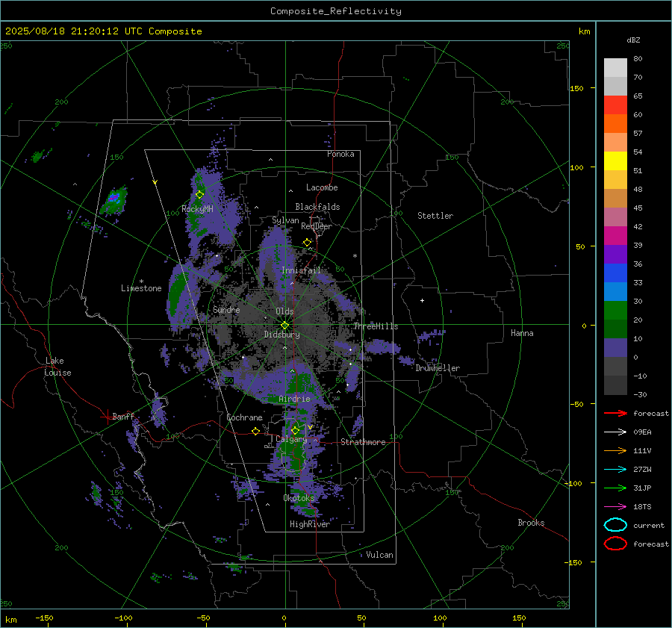Click the yellow diamond marker below Cochrane
This screenshot has height=628, width=672.
tap(255, 431)
